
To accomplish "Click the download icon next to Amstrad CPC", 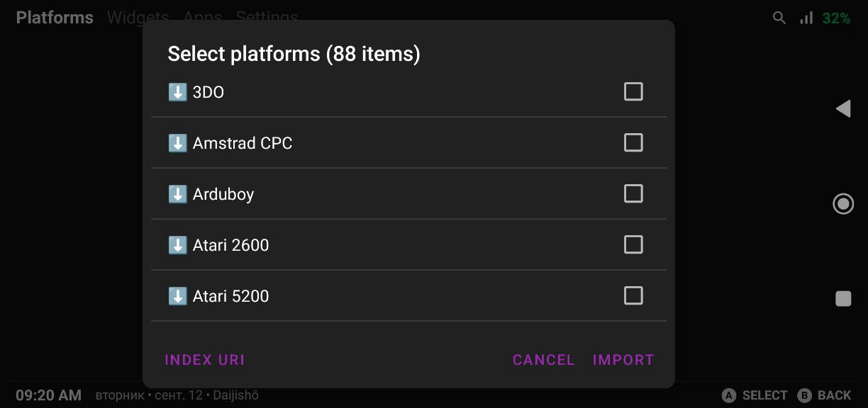I will tap(177, 143).
